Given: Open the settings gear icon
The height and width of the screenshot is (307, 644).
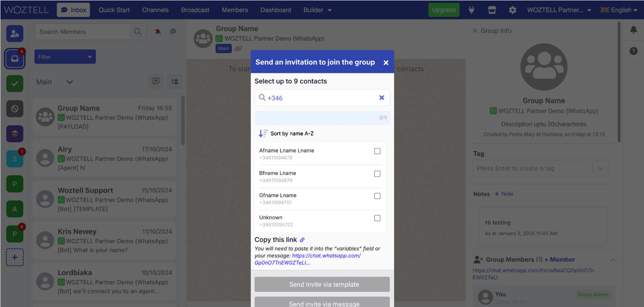Looking at the screenshot, I should [x=512, y=10].
